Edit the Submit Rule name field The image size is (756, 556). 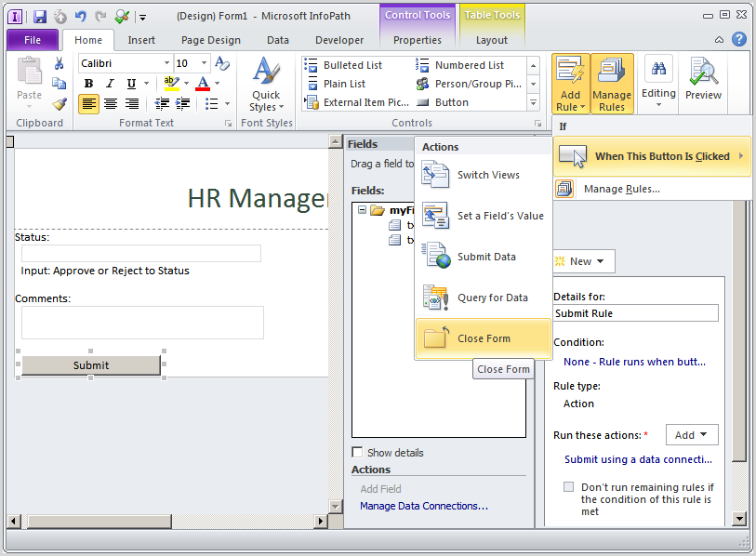pyautogui.click(x=635, y=313)
